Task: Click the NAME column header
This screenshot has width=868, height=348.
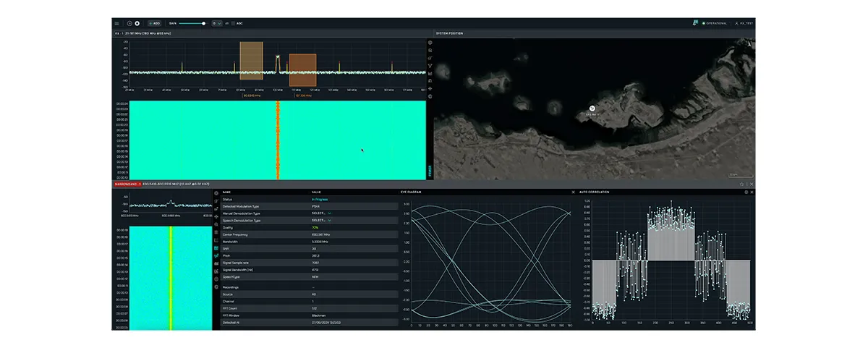Action: pyautogui.click(x=227, y=192)
